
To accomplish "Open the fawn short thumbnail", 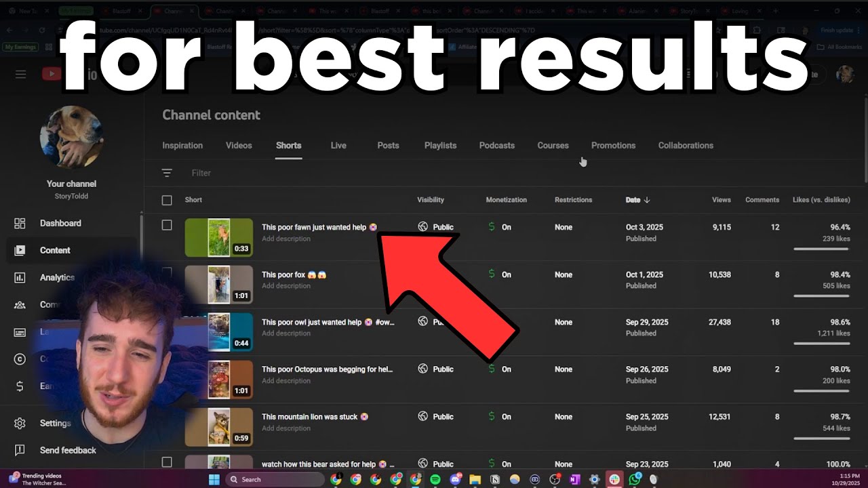I will 219,237.
